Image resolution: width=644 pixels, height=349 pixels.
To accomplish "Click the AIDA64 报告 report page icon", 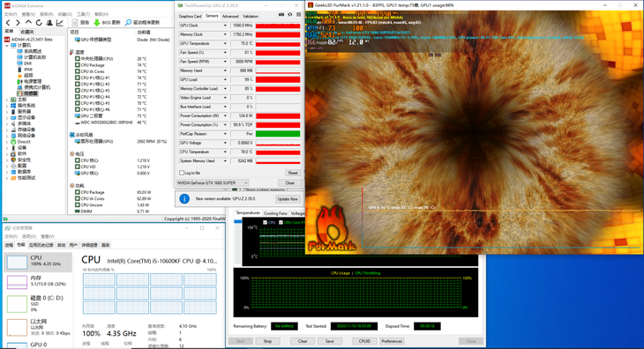I will click(x=75, y=23).
